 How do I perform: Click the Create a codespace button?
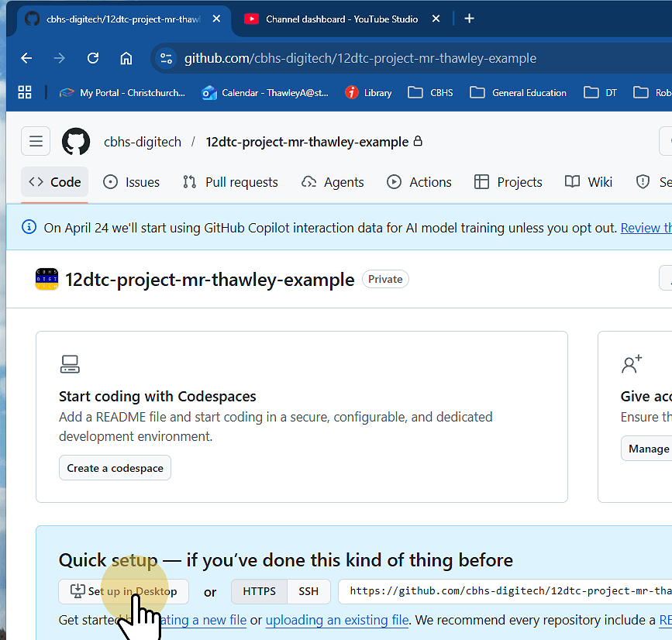pos(115,467)
